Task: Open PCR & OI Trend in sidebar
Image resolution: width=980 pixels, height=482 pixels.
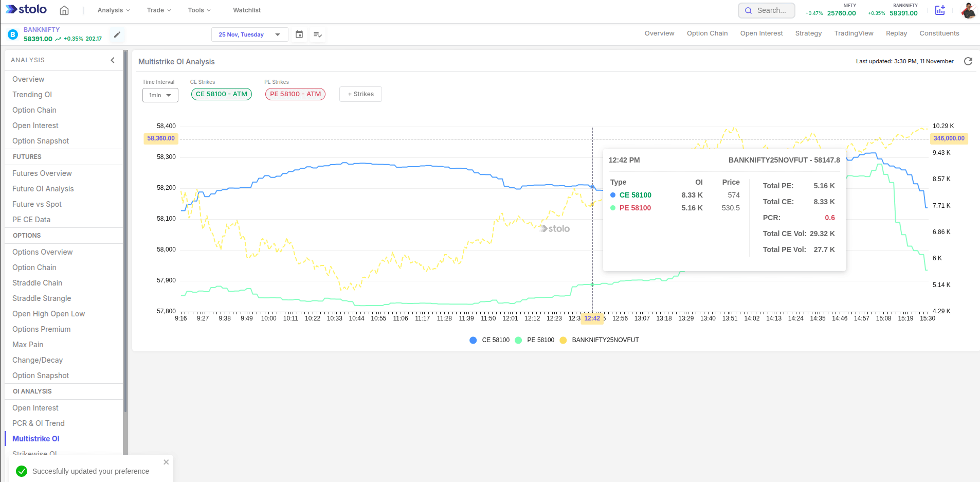Action: tap(39, 423)
